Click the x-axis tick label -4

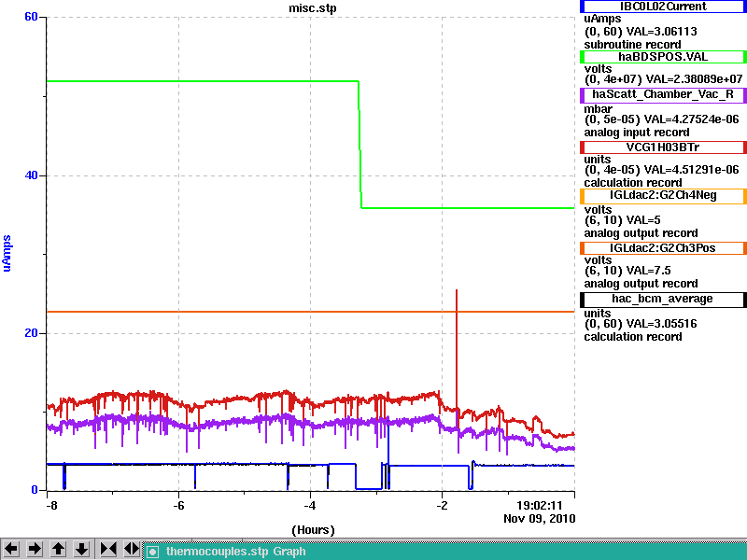pos(310,506)
